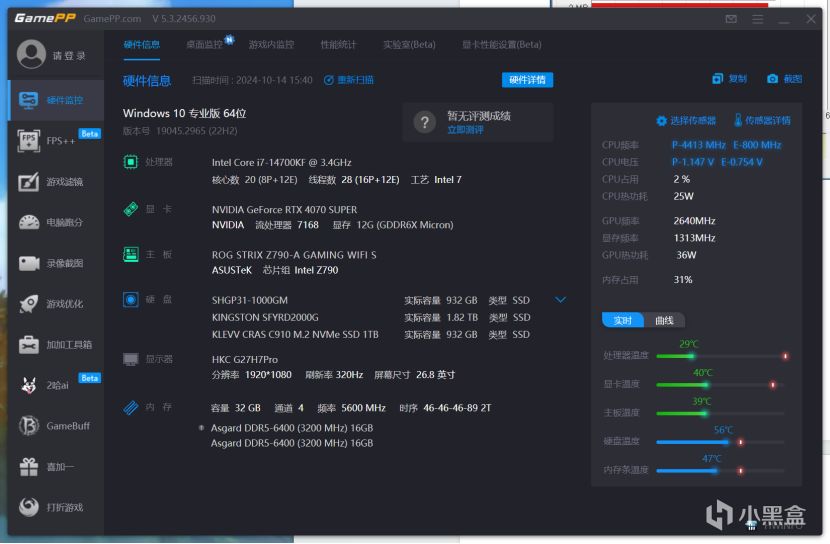
Task: Open 喜加一 gift sidebar item
Action: [x=56, y=467]
